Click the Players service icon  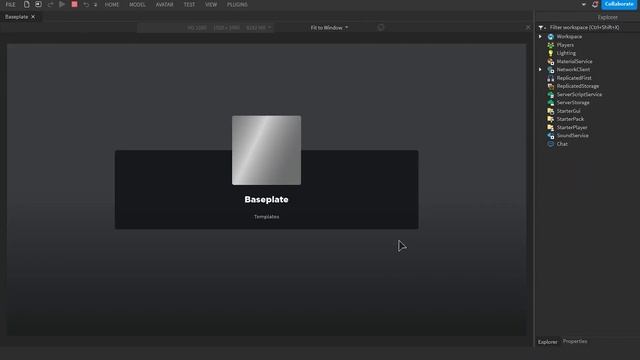(551, 45)
